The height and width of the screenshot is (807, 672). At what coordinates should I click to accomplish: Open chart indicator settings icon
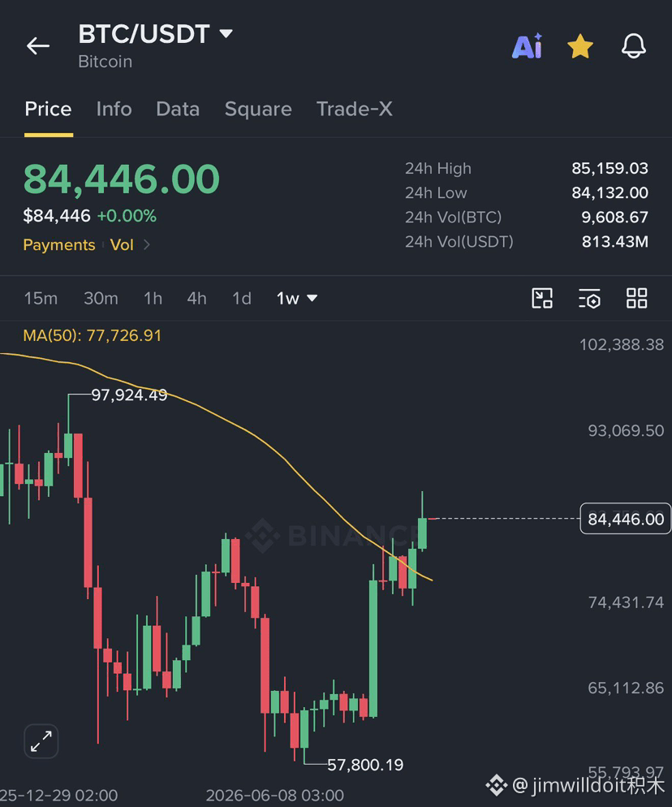(x=589, y=299)
